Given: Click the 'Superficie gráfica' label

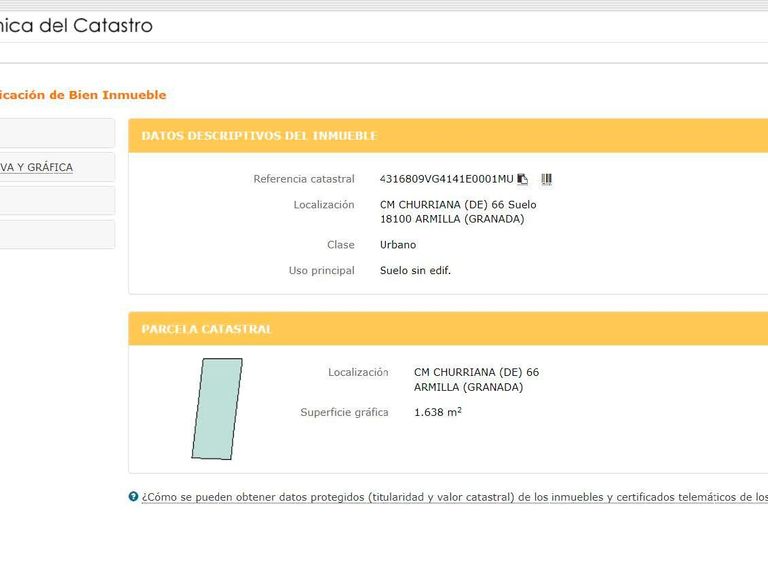Looking at the screenshot, I should [x=344, y=412].
